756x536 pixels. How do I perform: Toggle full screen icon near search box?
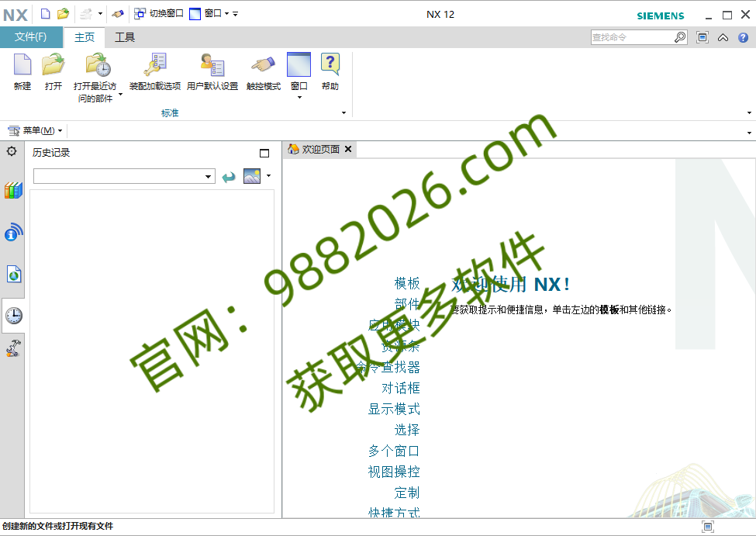coord(702,37)
